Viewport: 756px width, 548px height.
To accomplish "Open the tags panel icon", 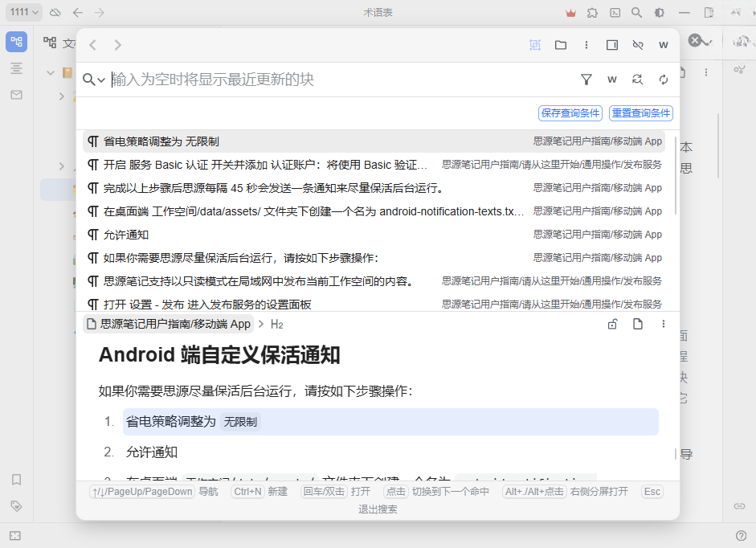I will 16,506.
